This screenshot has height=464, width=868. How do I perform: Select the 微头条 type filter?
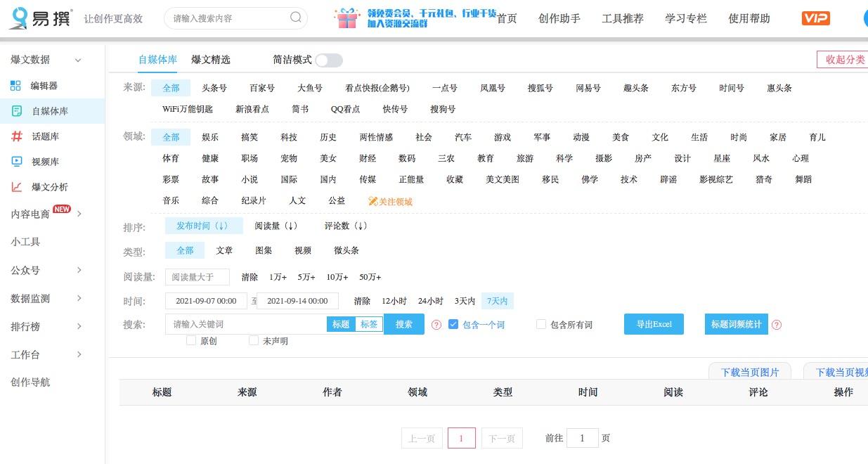coord(346,250)
